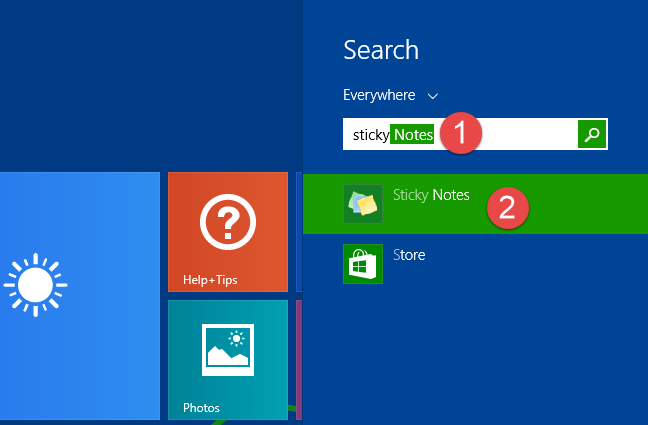
Task: Click the green magnifier search button
Action: point(592,134)
